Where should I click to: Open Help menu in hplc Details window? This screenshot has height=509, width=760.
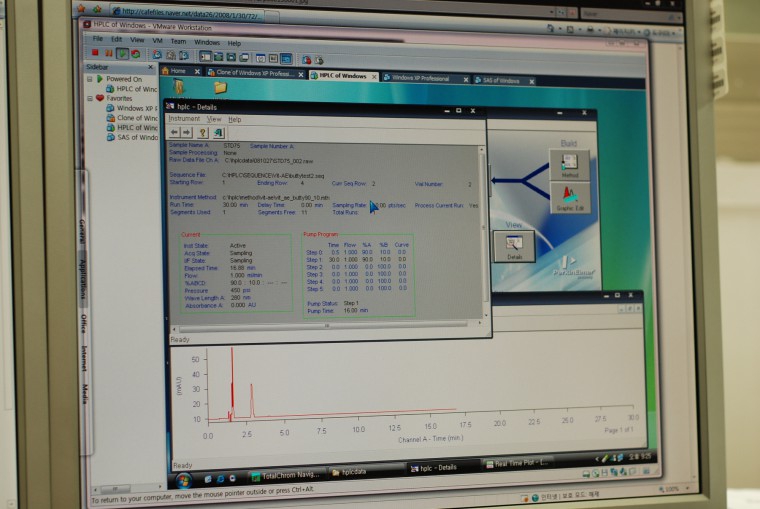[235, 119]
